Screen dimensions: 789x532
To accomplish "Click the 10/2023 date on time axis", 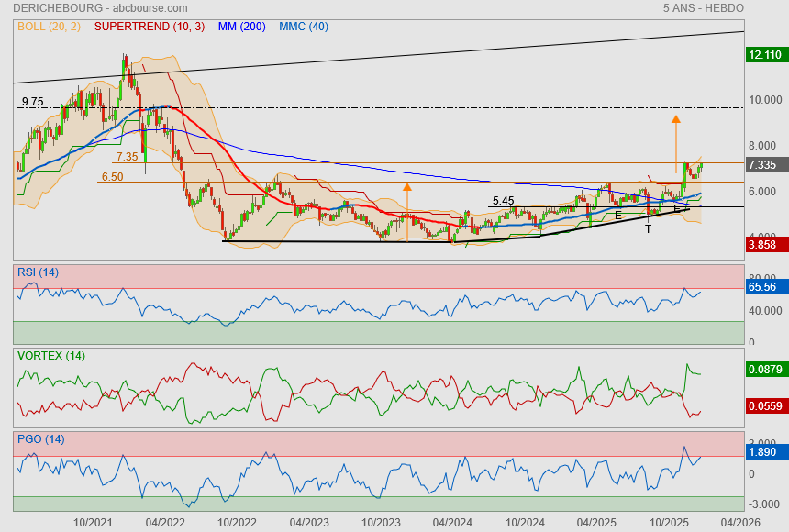I will tap(381, 522).
